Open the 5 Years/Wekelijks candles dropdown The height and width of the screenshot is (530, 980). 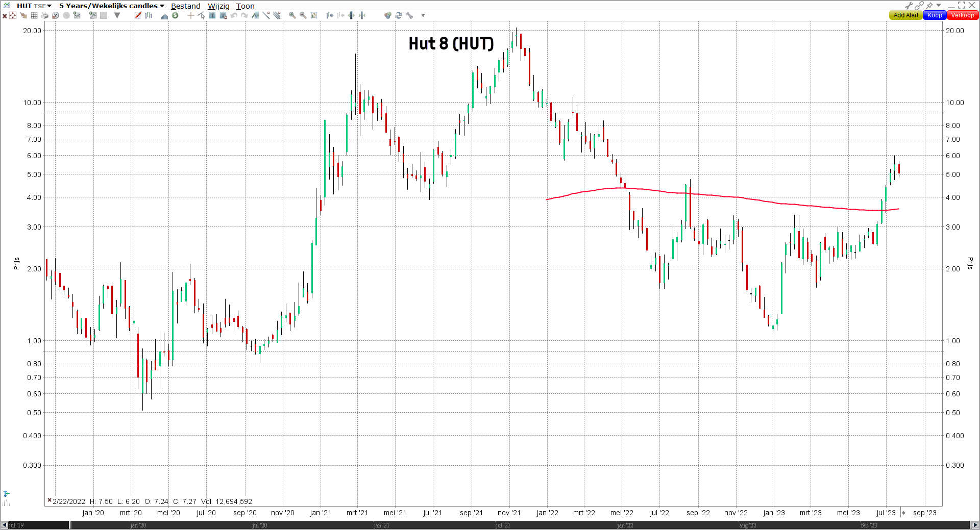click(112, 6)
